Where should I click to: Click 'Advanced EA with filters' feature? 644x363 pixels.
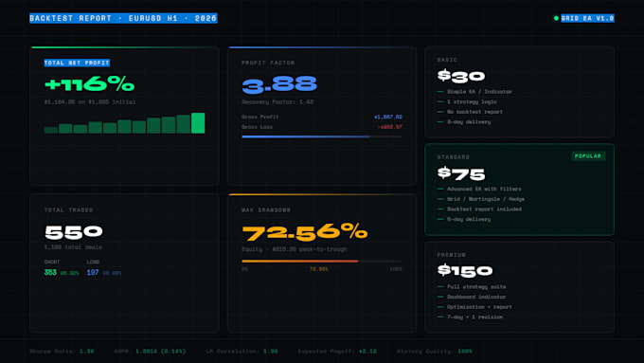(484, 190)
